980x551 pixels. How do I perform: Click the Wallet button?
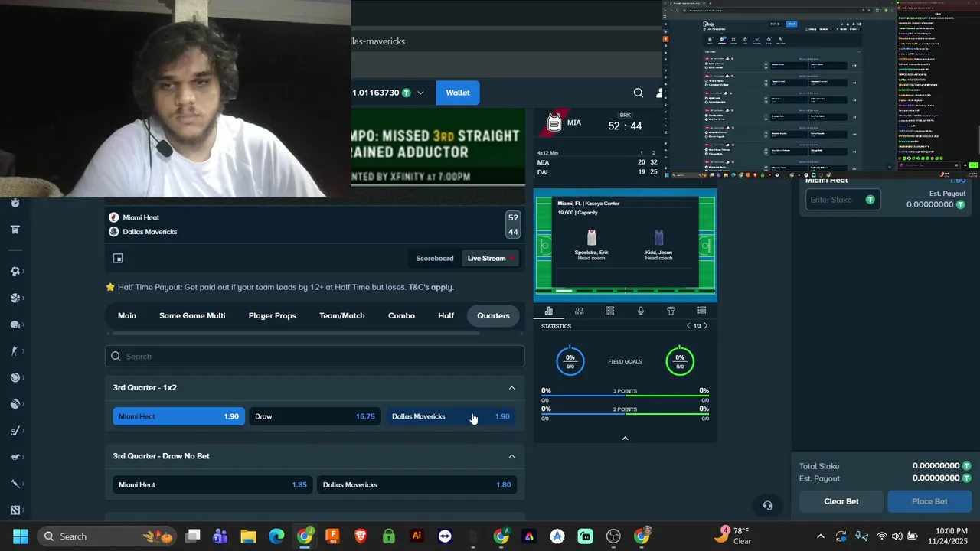pyautogui.click(x=458, y=93)
